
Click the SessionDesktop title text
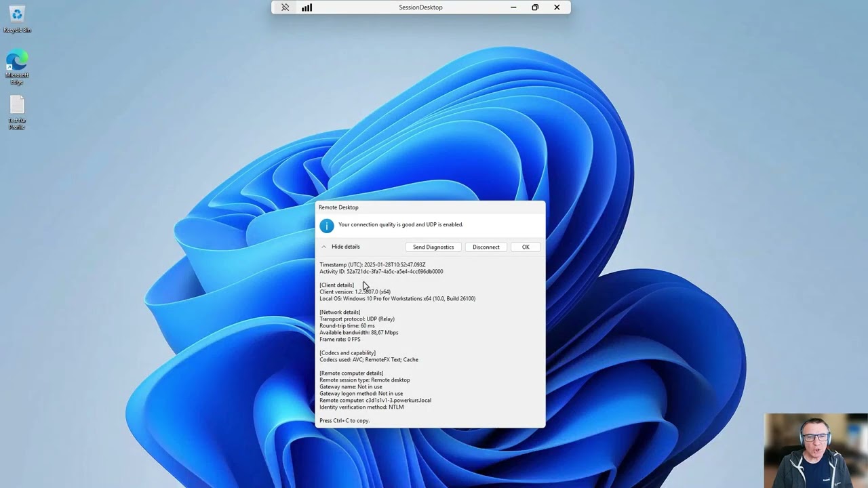click(x=420, y=7)
